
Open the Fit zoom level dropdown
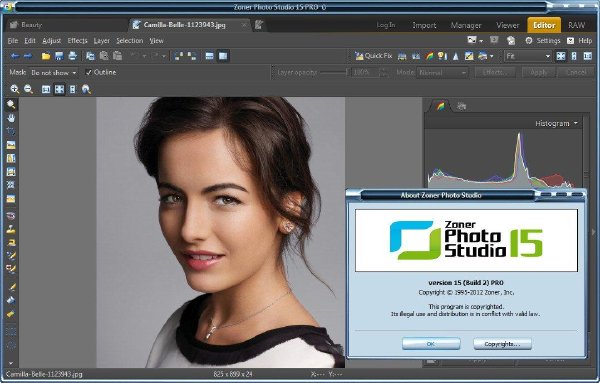pos(528,56)
